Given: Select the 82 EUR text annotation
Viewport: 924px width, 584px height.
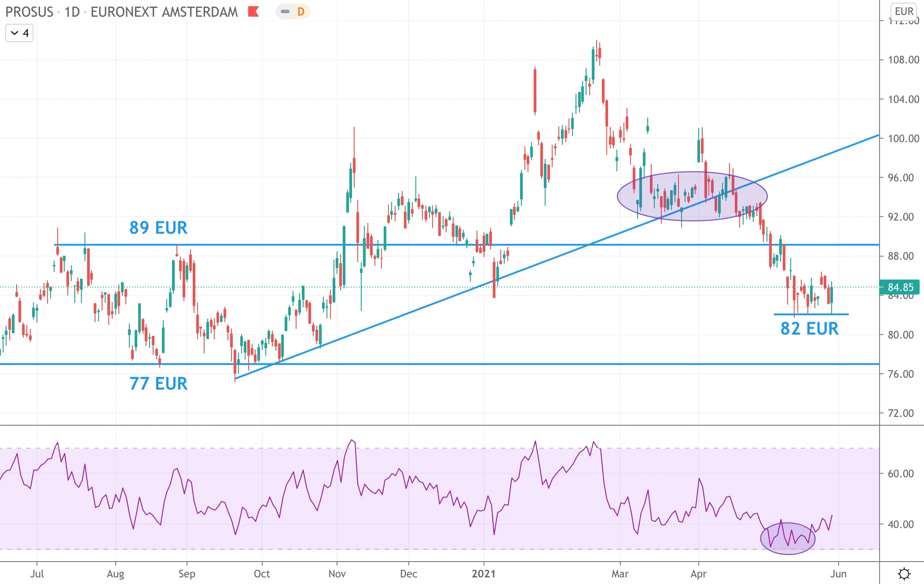Looking at the screenshot, I should click(810, 328).
